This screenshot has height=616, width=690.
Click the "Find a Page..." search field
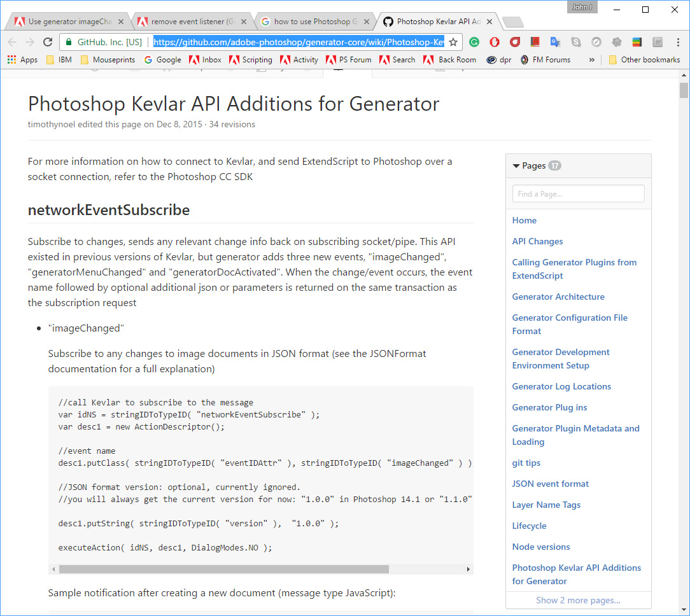pos(578,193)
